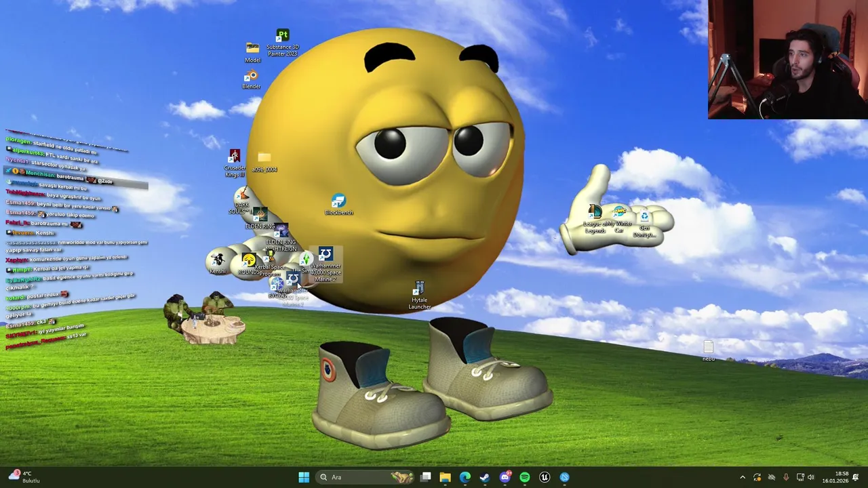Image resolution: width=868 pixels, height=488 pixels.
Task: Select the League of Legends shortcut
Action: 595,220
